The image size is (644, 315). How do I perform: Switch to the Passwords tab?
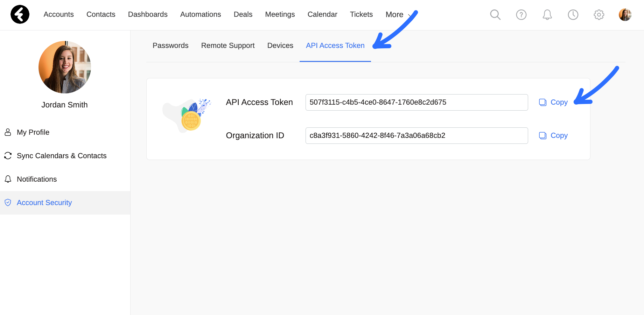[170, 45]
